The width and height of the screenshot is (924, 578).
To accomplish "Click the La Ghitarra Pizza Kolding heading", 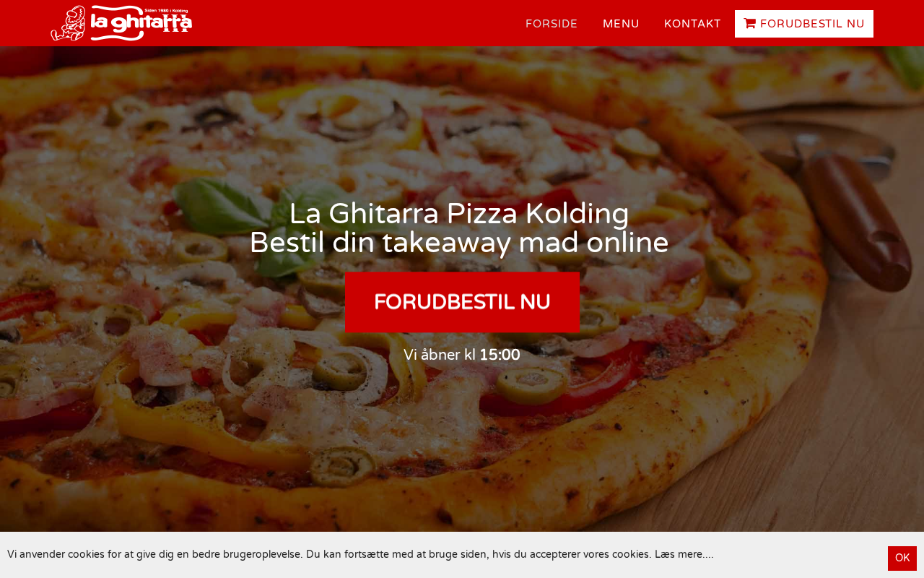I will pos(459,214).
